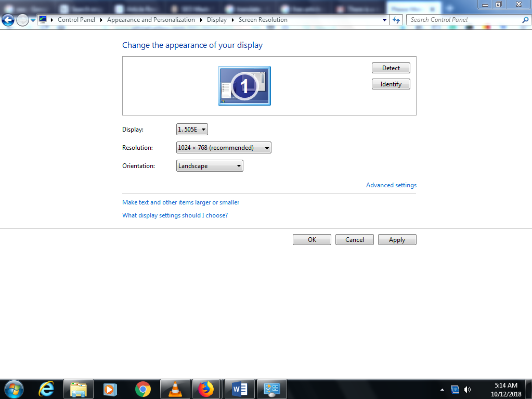Screen dimensions: 532x399
Task: Open Internet Explorer from the taskbar
Action: point(47,389)
